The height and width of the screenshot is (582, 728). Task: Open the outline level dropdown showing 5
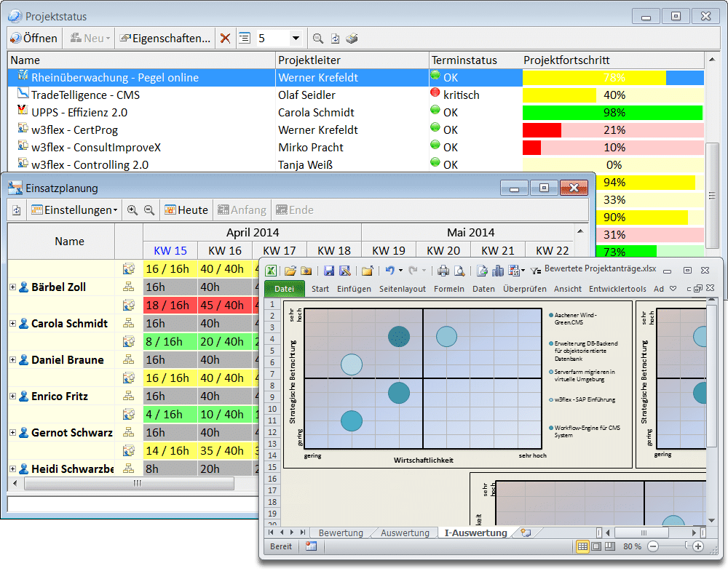click(x=296, y=39)
